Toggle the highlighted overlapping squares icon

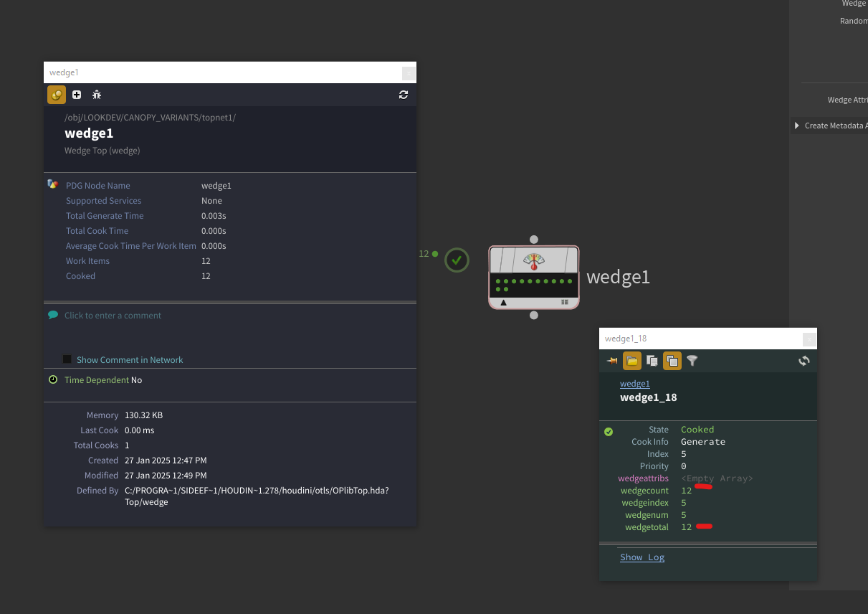[672, 361]
